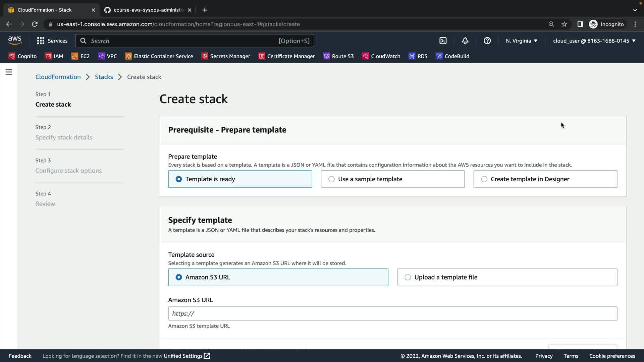Screen dimensions: 644x362
Task: Click the AWS logo home icon
Action: [x=15, y=41]
